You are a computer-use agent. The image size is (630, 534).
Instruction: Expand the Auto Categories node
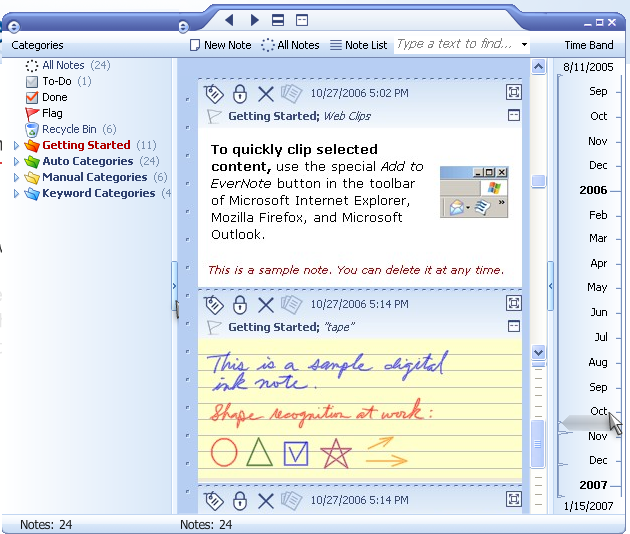(16, 162)
